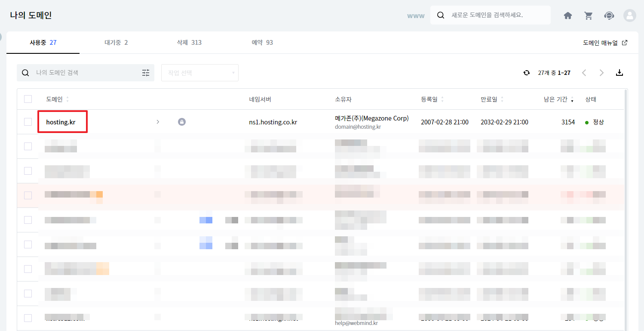Open the shopping cart
644x331 pixels.
[588, 15]
